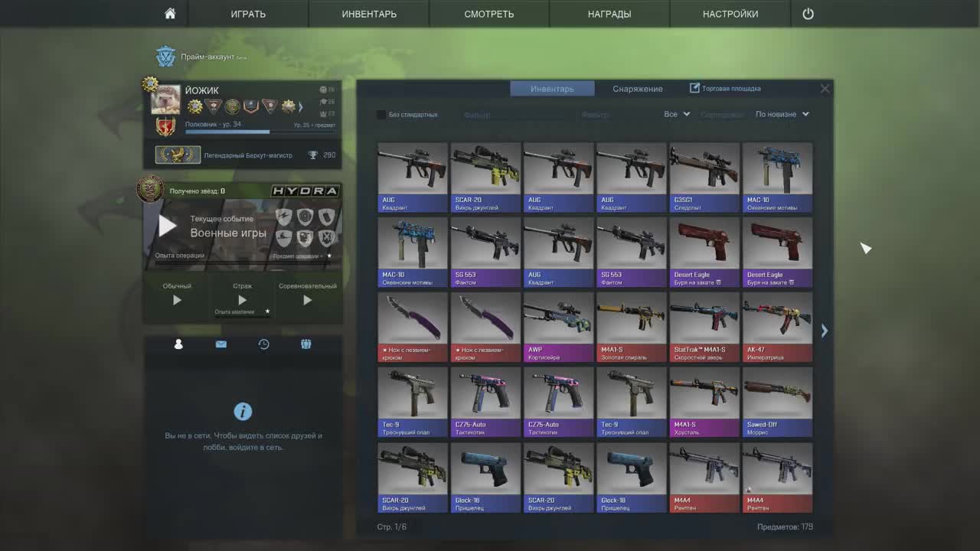Open the Торговая площадка marketplace icon
The width and height of the screenshot is (980, 551).
[x=694, y=88]
